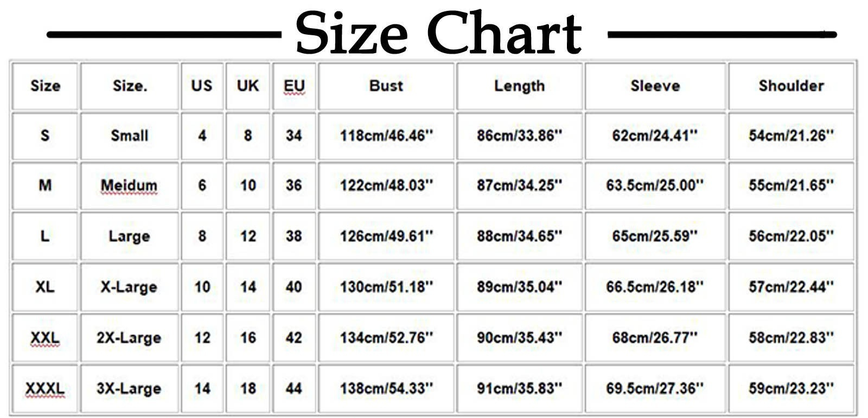Click the EU column header

294,86
